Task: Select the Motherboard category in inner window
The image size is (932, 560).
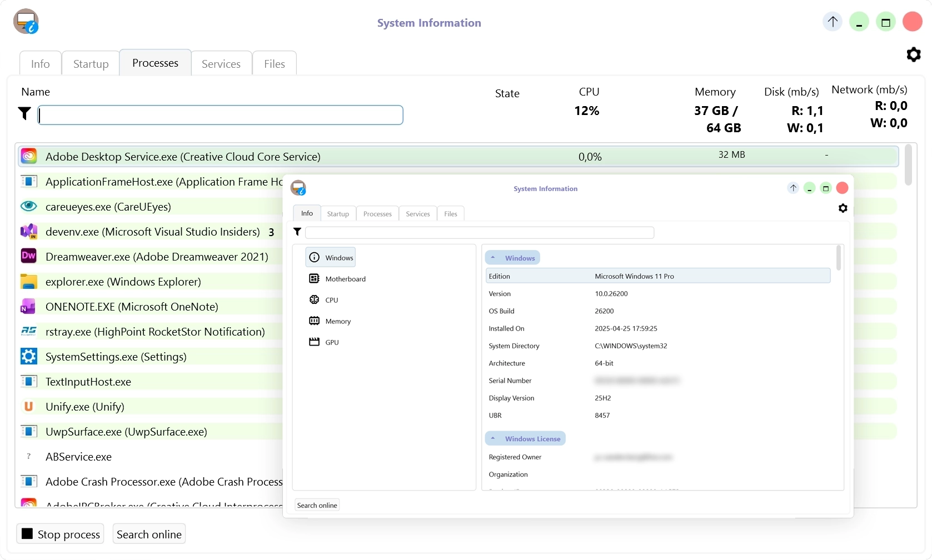Action: coord(337,278)
